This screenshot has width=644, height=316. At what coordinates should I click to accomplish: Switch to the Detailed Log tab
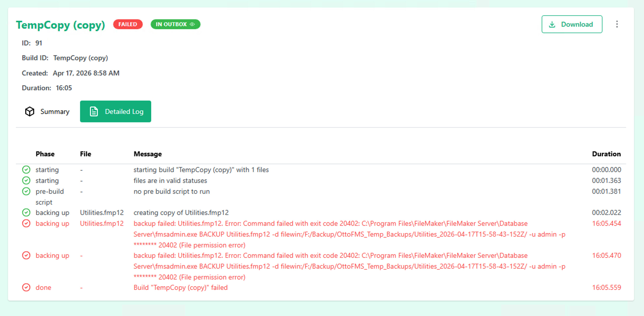pos(116,112)
